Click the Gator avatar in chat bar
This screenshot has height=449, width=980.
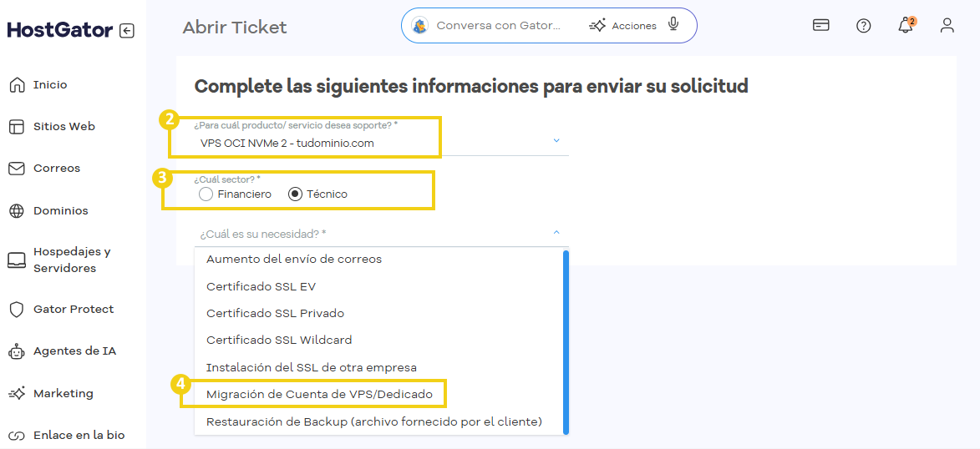point(420,26)
